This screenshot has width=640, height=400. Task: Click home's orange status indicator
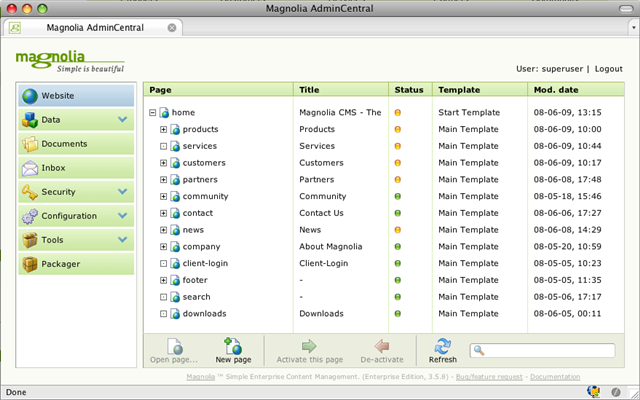[398, 113]
